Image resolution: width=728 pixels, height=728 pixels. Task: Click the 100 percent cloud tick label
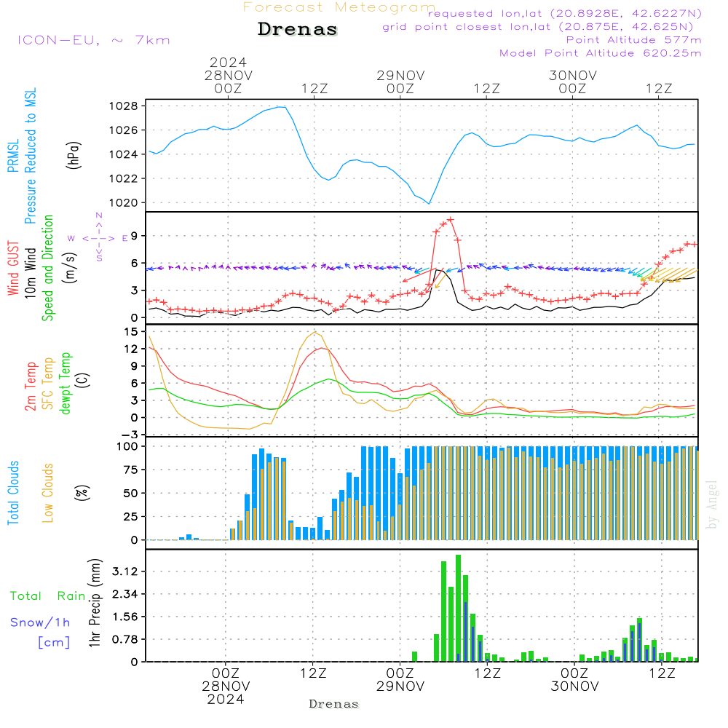[127, 446]
